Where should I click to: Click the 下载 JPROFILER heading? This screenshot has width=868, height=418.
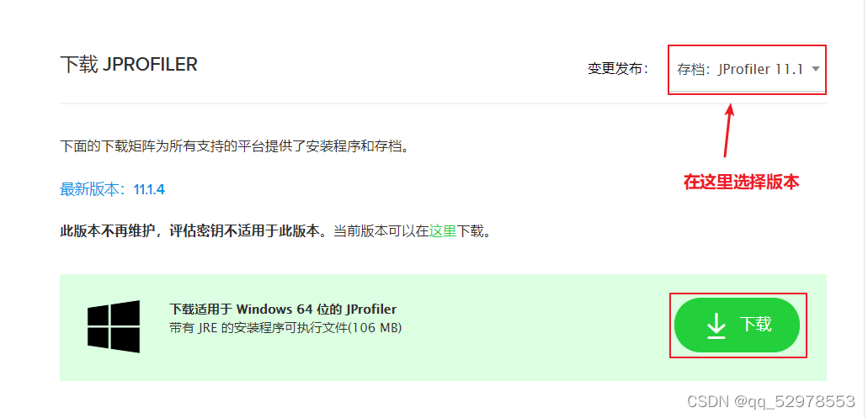[x=129, y=65]
